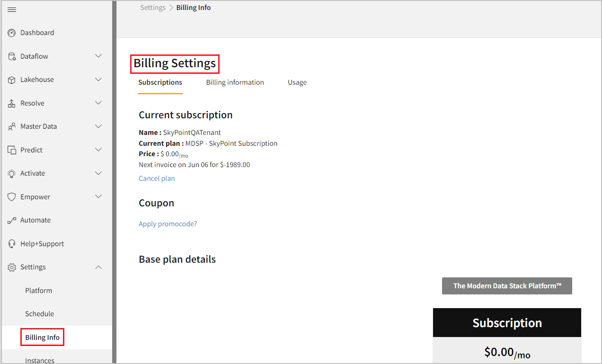Image resolution: width=602 pixels, height=364 pixels.
Task: Click the Dashboard gauge icon
Action: [x=12, y=33]
